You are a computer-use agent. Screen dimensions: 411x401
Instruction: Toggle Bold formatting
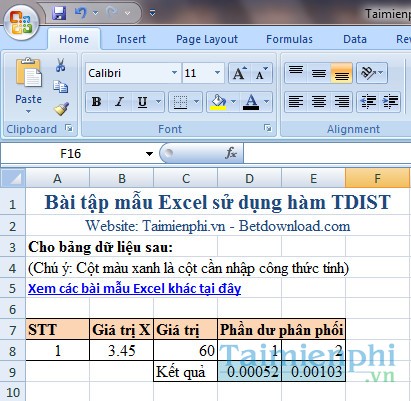(x=96, y=102)
